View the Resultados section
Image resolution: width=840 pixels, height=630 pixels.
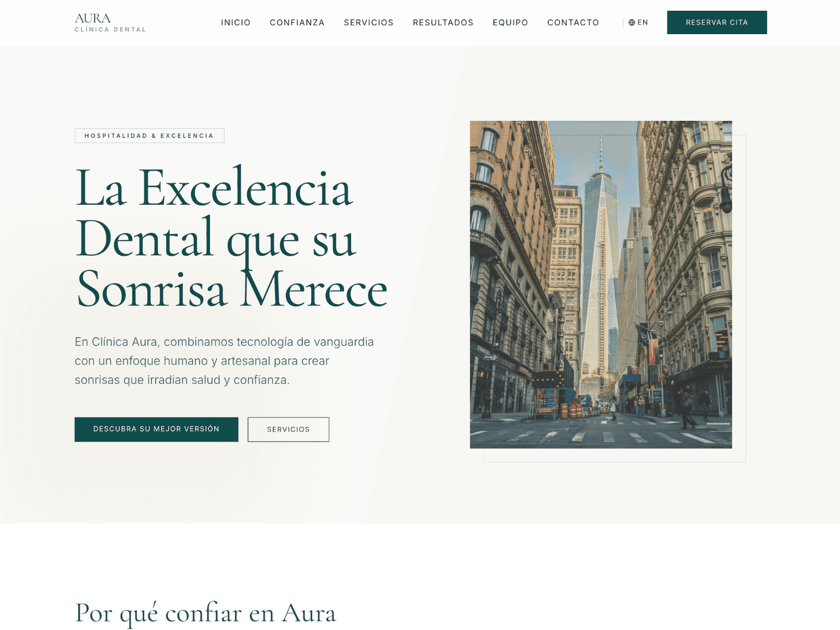click(443, 23)
